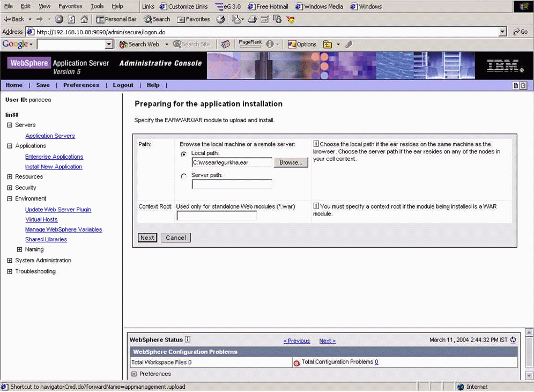This screenshot has height=392, width=534.
Task: Expand the Security tree node
Action: coord(10,188)
